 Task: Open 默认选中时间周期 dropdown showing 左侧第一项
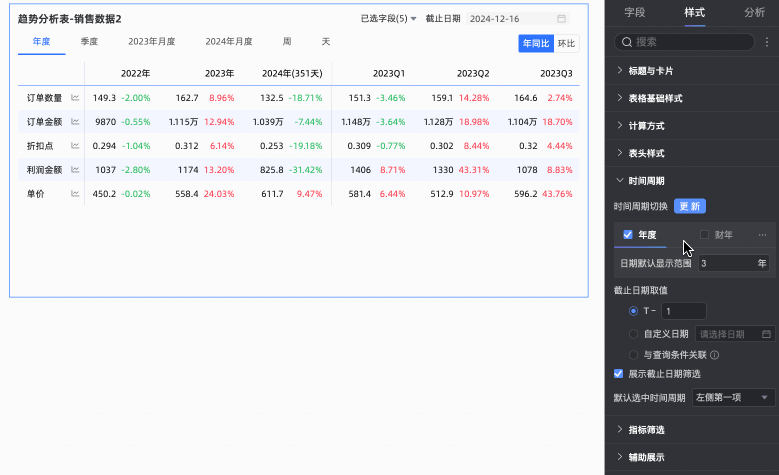733,397
